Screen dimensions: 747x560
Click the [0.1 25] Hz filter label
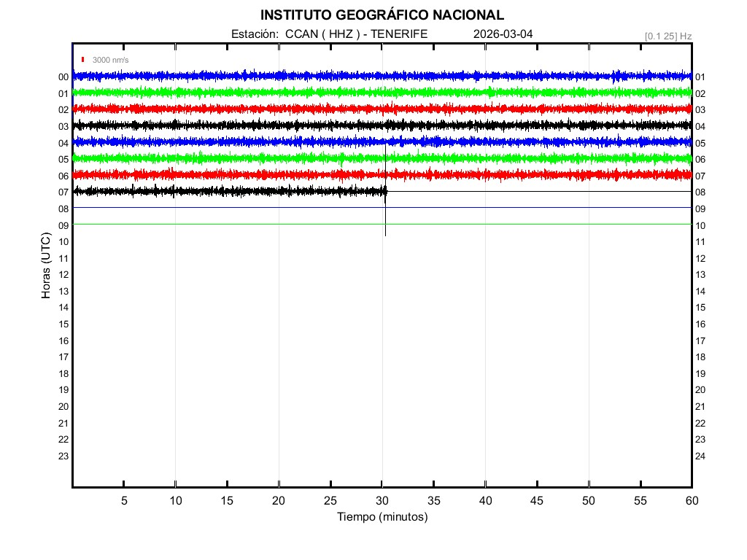click(668, 36)
